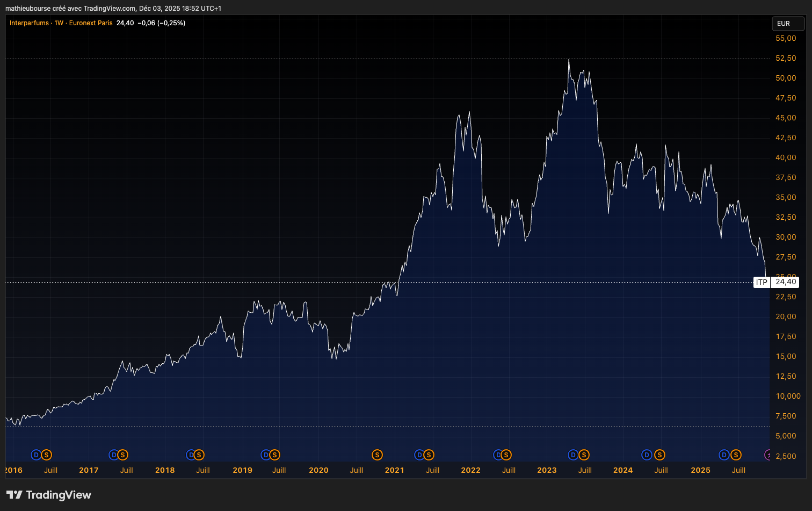Click the ITP symbol price label
Screen dimensions: 812x511
762,282
